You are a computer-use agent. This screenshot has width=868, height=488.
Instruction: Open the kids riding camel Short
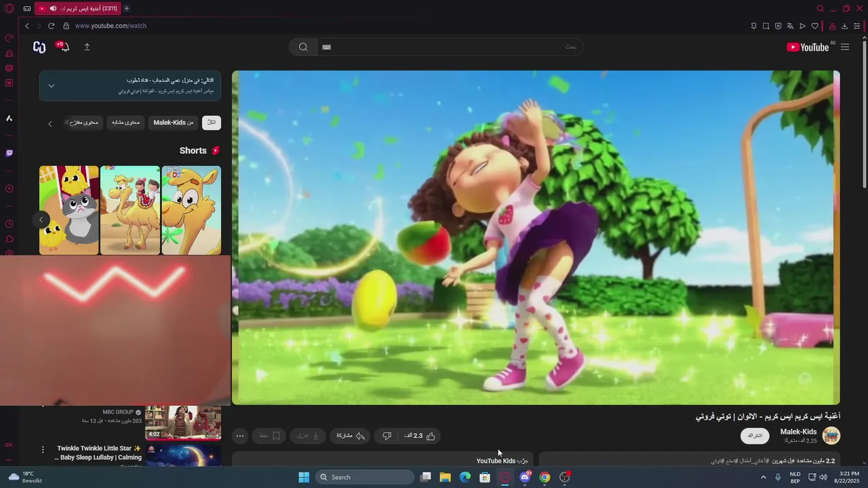click(130, 210)
